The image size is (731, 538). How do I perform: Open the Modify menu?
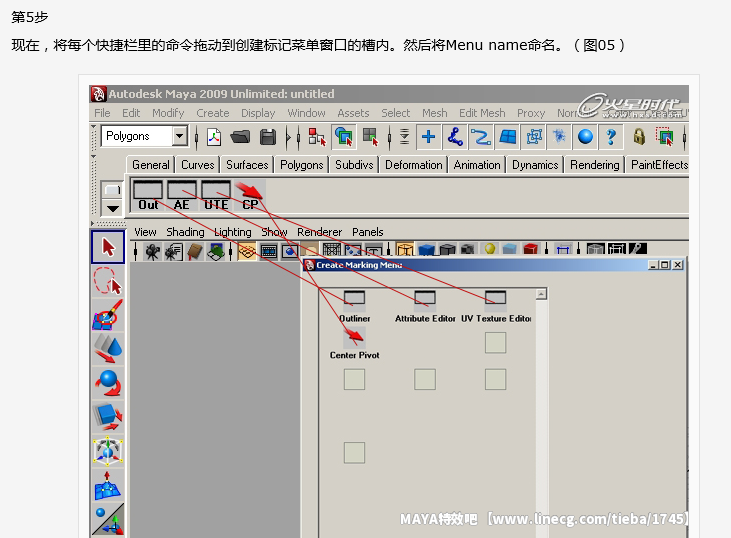pos(168,113)
